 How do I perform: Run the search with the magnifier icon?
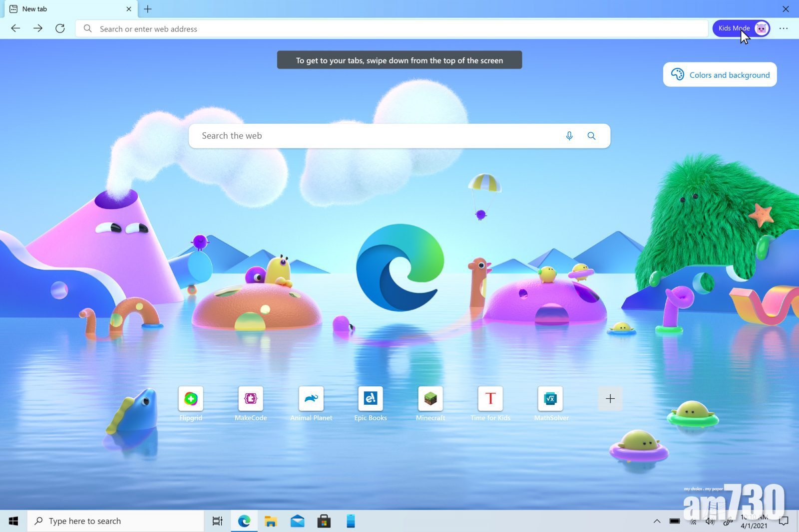coord(591,135)
